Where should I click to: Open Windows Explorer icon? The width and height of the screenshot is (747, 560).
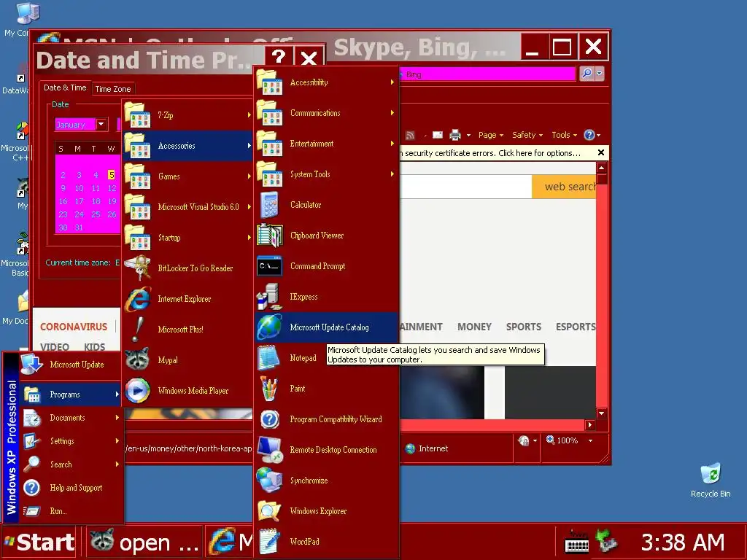(x=270, y=511)
